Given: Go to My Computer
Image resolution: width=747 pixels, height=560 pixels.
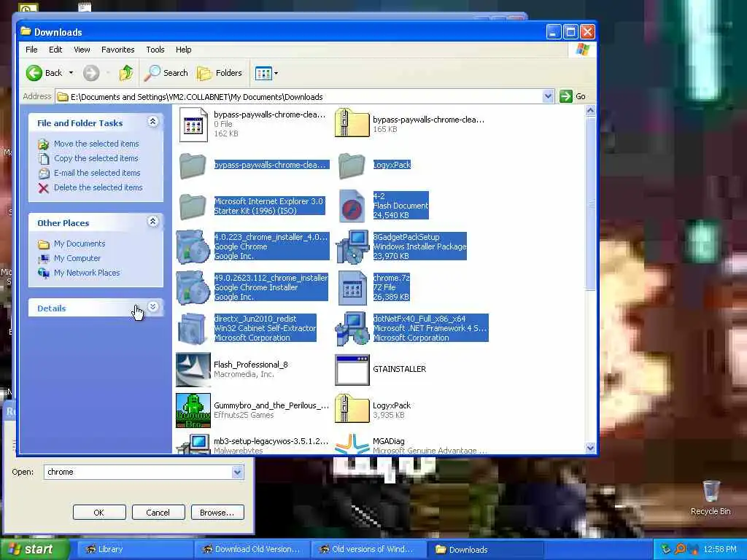Looking at the screenshot, I should coord(77,258).
